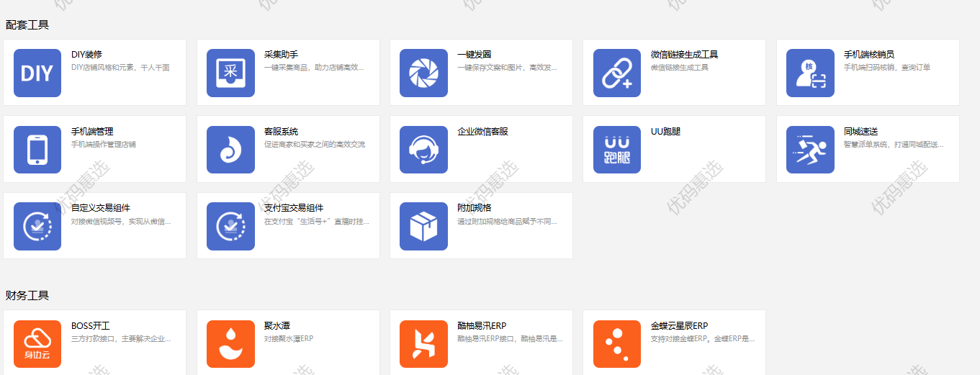Click description starting '一键采集商品，助力店铺高效'
This screenshot has height=375, width=980.
[314, 68]
